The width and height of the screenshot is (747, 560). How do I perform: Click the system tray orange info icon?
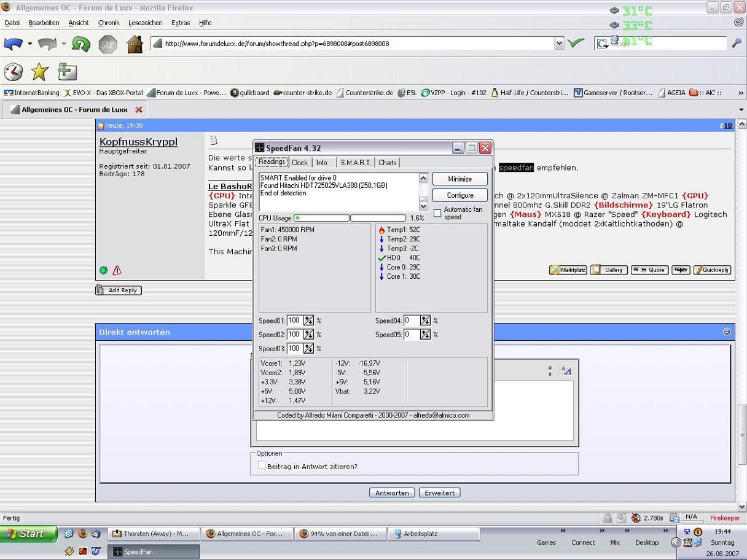[x=698, y=532]
